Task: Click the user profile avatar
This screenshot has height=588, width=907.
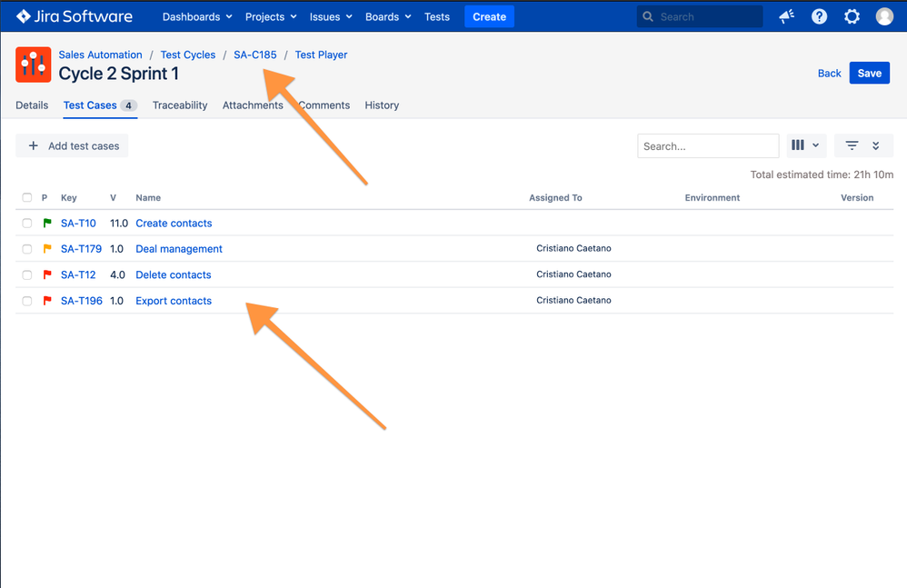Action: click(884, 16)
